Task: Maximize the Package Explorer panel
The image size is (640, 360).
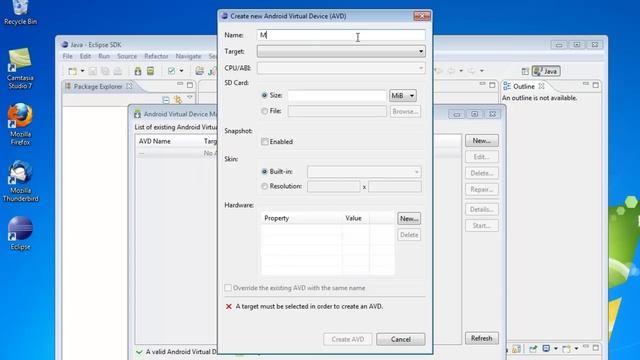Action: [190, 85]
